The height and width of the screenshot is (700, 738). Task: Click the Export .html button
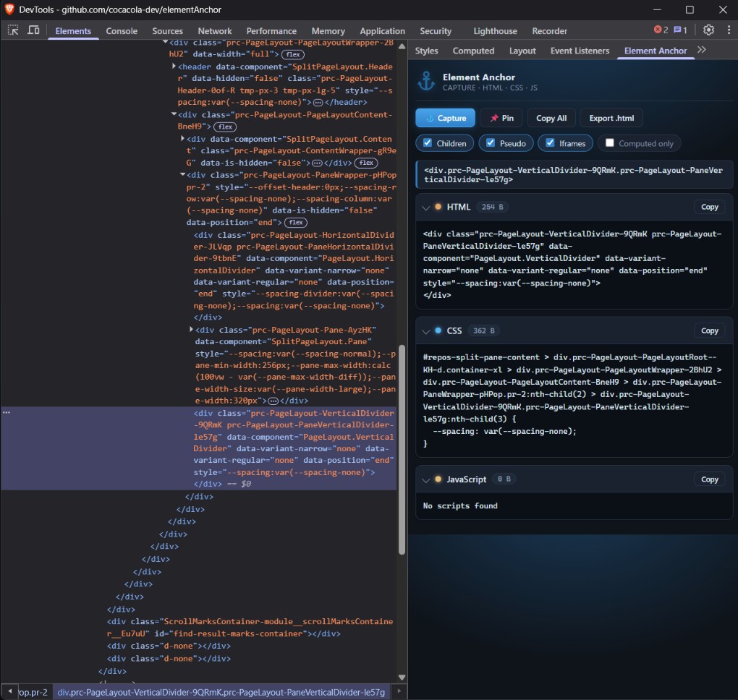611,118
